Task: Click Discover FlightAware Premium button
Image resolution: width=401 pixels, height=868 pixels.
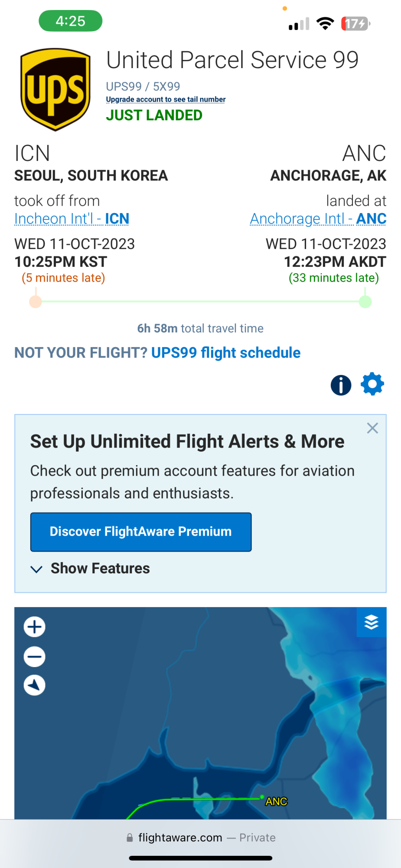Action: point(141,532)
